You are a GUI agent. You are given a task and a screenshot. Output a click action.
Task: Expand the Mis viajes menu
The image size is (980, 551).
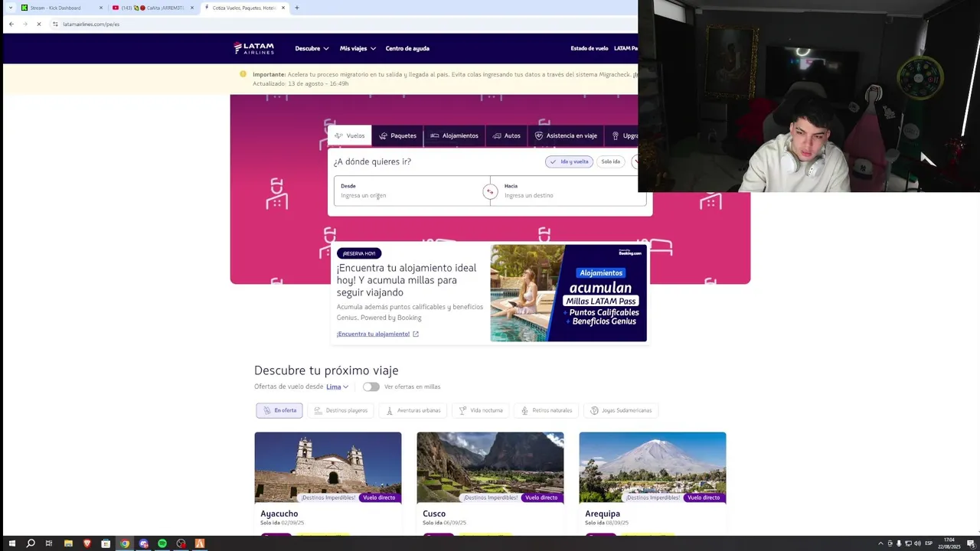click(x=358, y=48)
